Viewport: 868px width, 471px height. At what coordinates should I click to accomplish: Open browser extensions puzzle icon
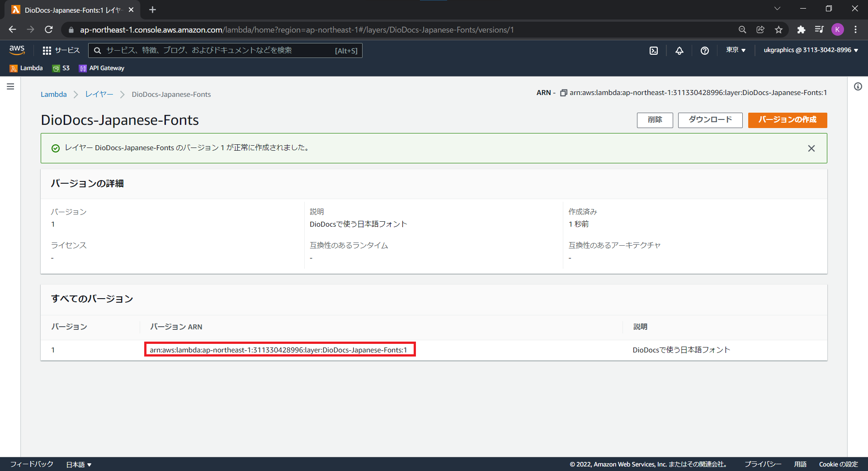pyautogui.click(x=801, y=29)
